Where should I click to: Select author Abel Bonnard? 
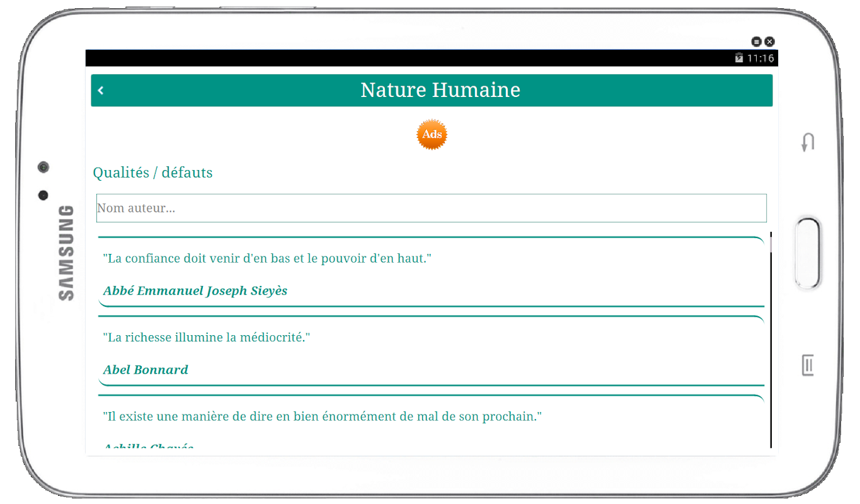(146, 370)
